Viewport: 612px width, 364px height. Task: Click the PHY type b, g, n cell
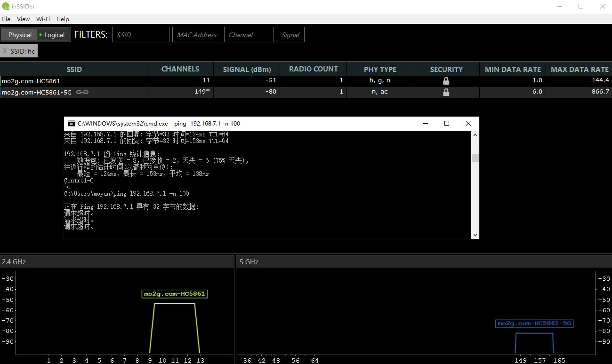click(380, 80)
